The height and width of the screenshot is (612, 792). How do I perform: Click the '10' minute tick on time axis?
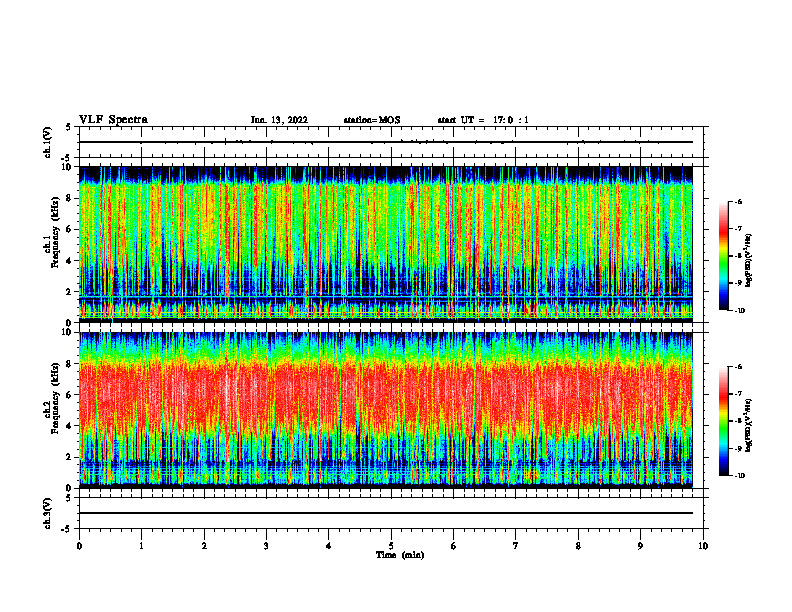click(x=703, y=546)
